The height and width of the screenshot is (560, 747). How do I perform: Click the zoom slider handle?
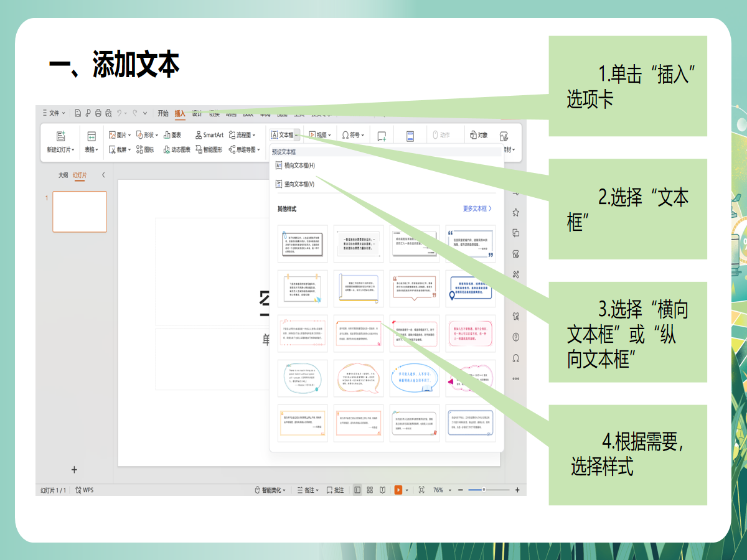click(484, 490)
